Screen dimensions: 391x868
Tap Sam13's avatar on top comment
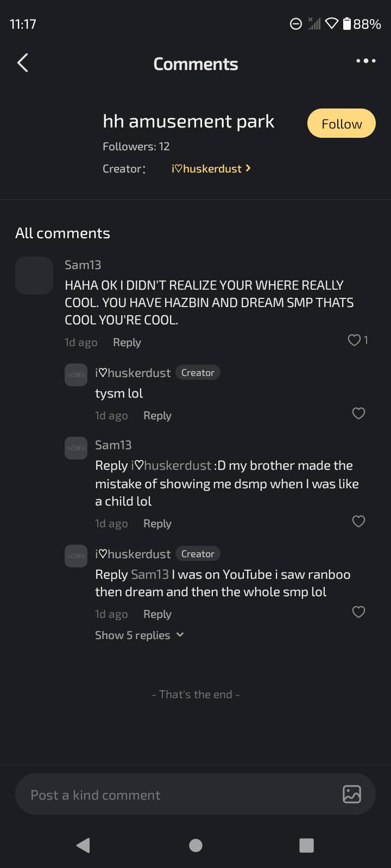(34, 276)
